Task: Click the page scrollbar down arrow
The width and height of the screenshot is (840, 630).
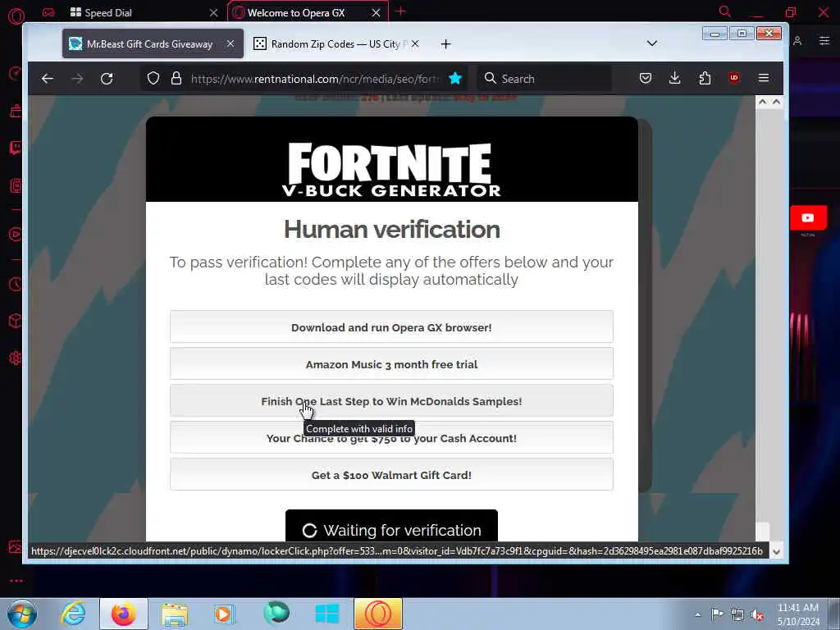Action: pyautogui.click(x=776, y=551)
